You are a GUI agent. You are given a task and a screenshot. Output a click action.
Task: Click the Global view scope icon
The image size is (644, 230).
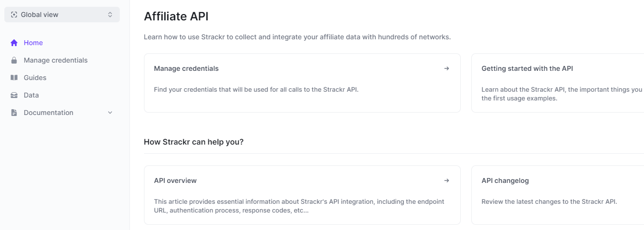(x=14, y=15)
